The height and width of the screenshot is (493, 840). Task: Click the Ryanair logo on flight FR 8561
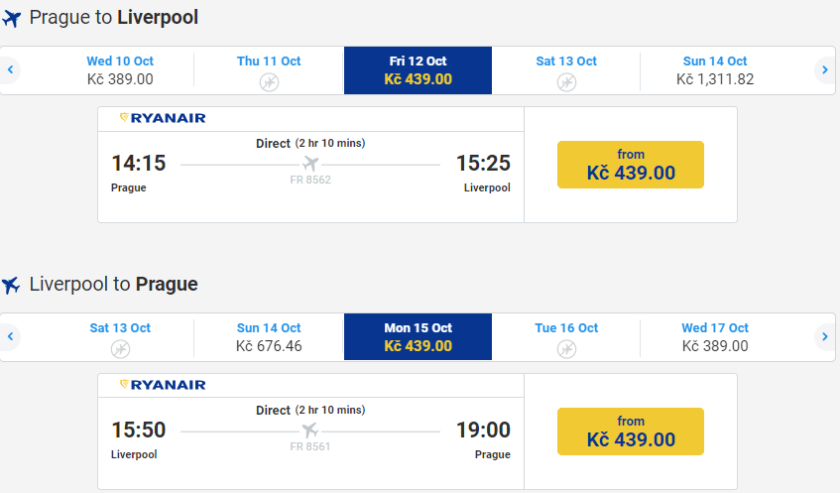point(163,385)
